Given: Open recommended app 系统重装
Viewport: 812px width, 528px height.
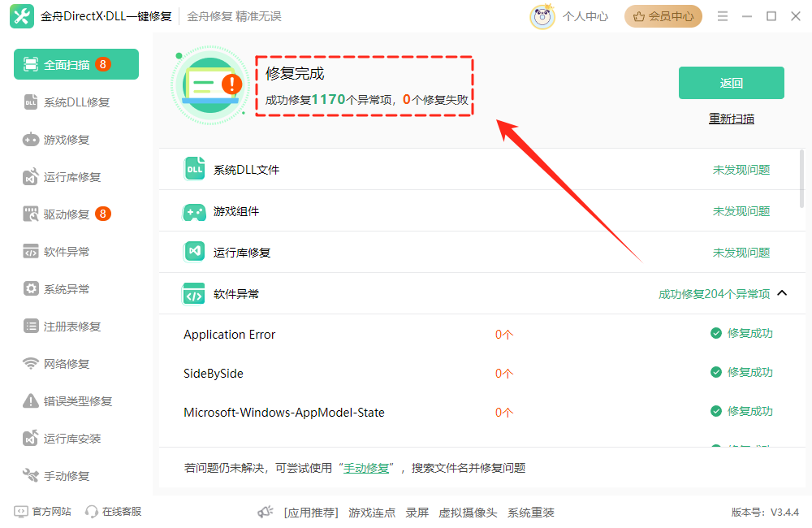Looking at the screenshot, I should tap(531, 513).
